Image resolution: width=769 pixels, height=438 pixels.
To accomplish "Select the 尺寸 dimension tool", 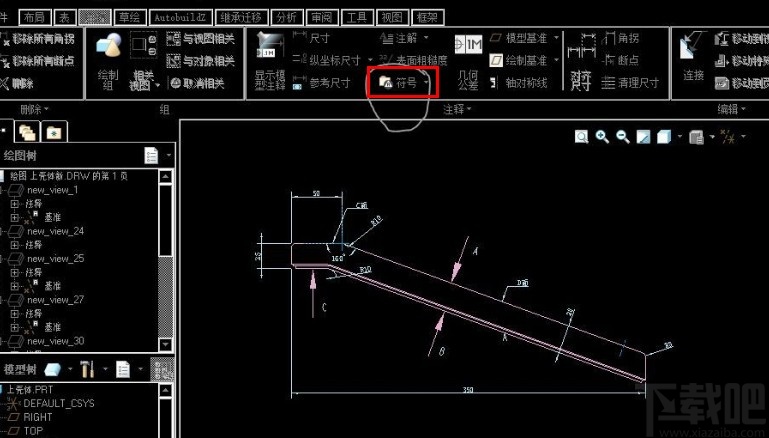I will 311,38.
